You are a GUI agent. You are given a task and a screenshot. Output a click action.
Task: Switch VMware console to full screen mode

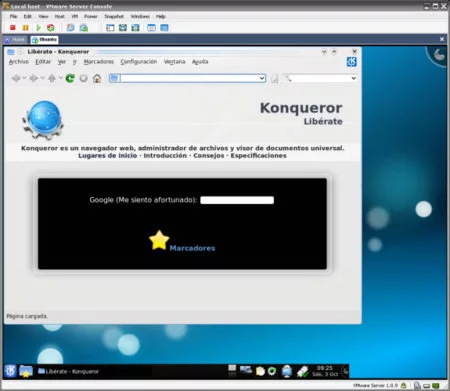pyautogui.click(x=123, y=28)
